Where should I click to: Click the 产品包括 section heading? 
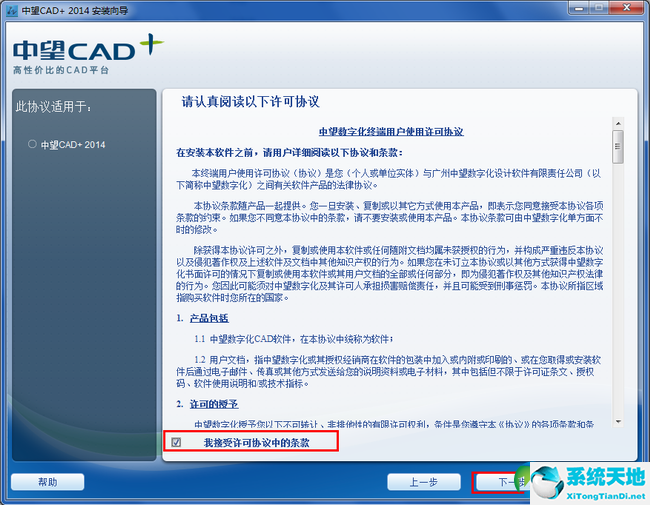209,318
